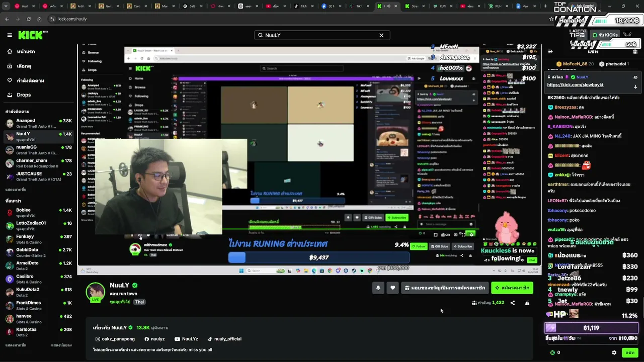
Task: View site information icon in address bar
Action: [52, 19]
